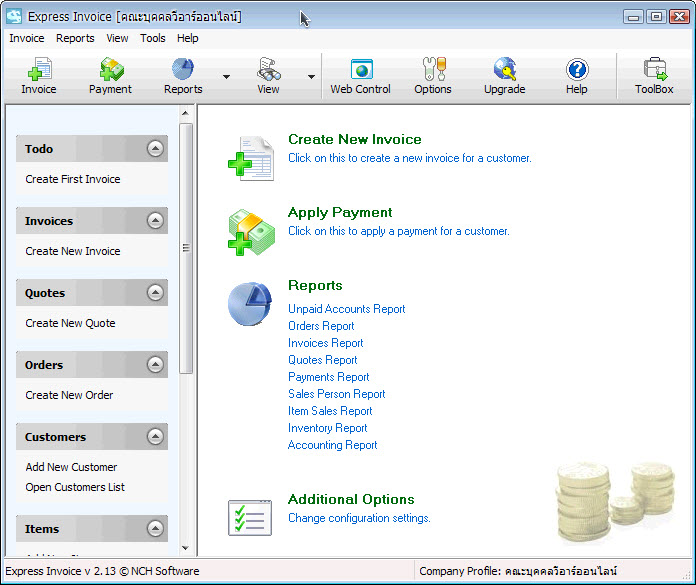Screen dimensions: 696x585
Task: Open the Reports toolbar dropdown arrow
Action: (226, 77)
